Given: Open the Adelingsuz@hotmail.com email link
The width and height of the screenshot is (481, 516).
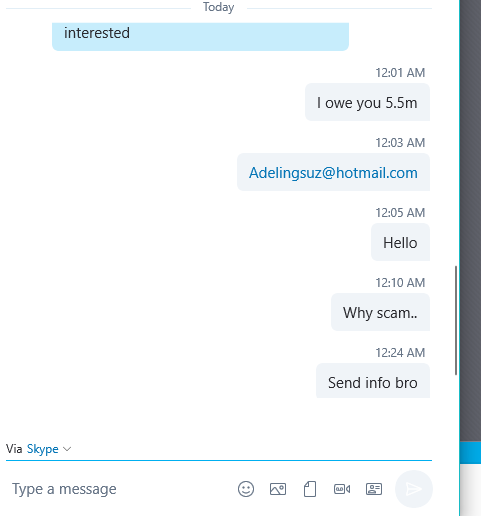Looking at the screenshot, I should pos(333,173).
